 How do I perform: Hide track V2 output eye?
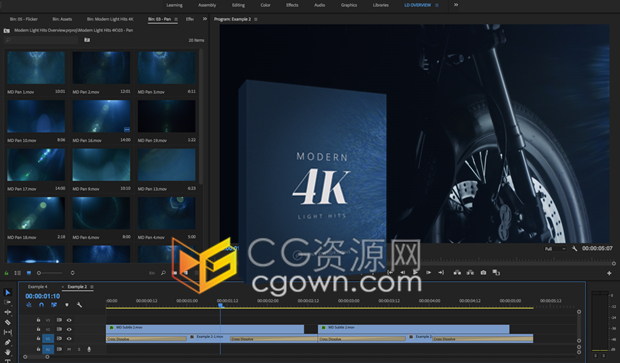point(69,329)
